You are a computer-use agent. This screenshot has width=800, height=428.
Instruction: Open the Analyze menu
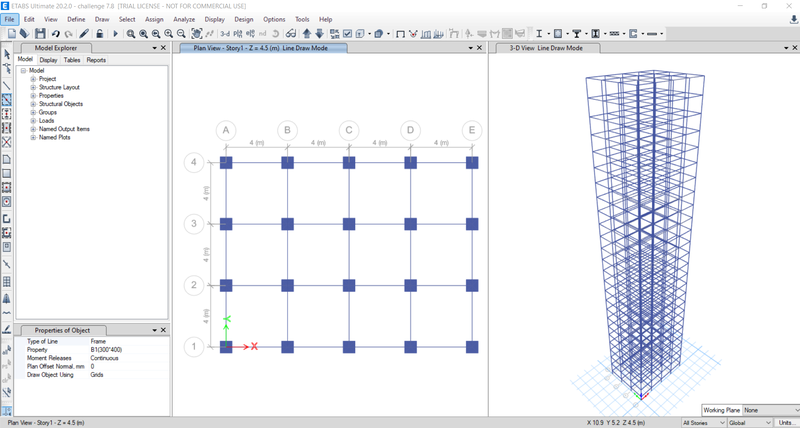click(x=184, y=19)
